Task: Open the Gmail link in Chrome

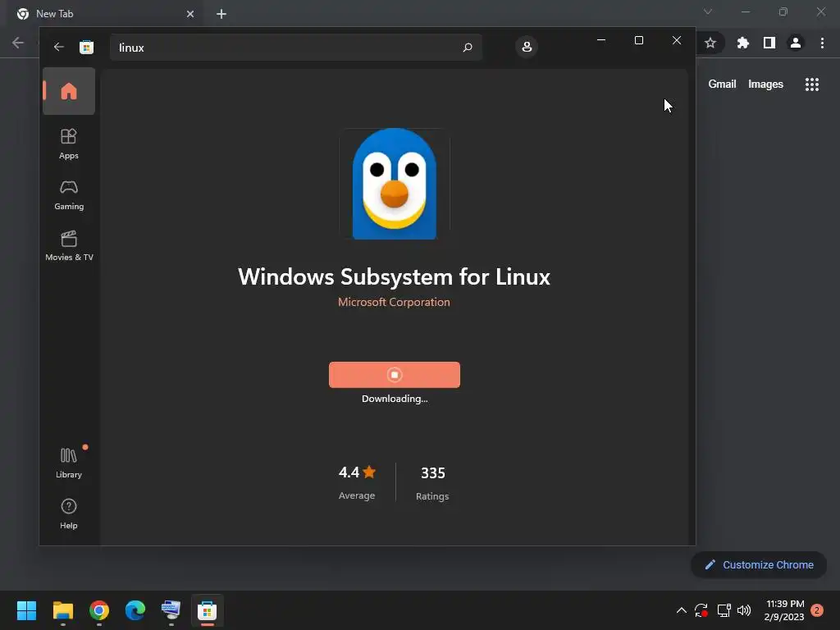Action: [x=722, y=84]
